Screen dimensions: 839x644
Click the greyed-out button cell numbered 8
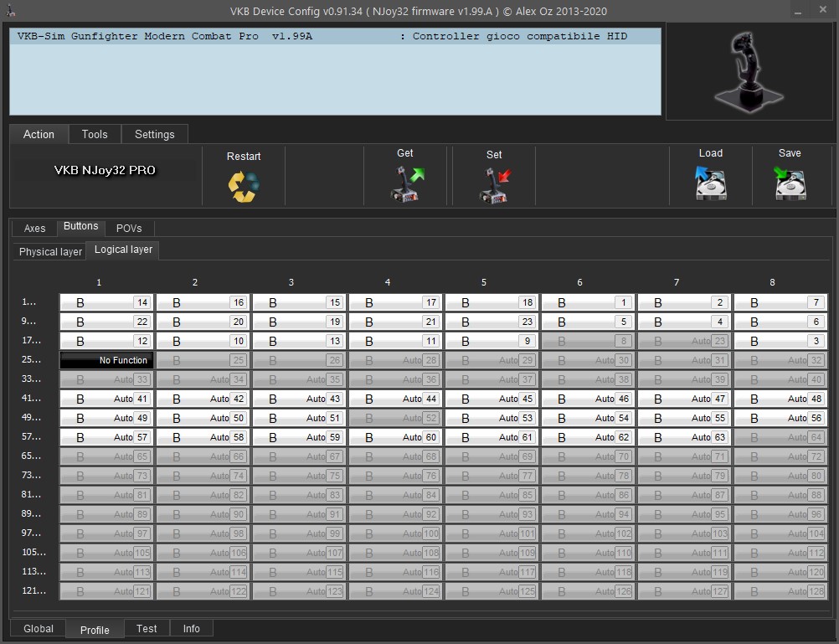click(588, 341)
